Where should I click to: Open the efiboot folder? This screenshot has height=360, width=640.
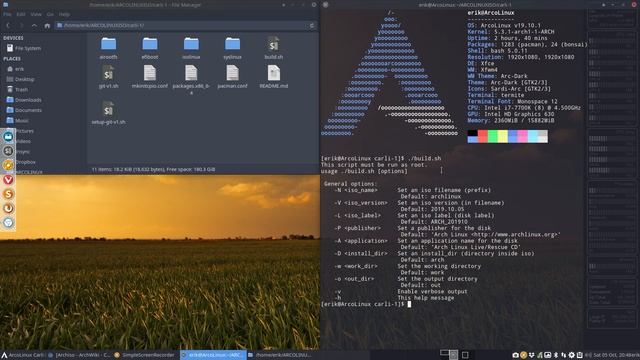click(150, 48)
